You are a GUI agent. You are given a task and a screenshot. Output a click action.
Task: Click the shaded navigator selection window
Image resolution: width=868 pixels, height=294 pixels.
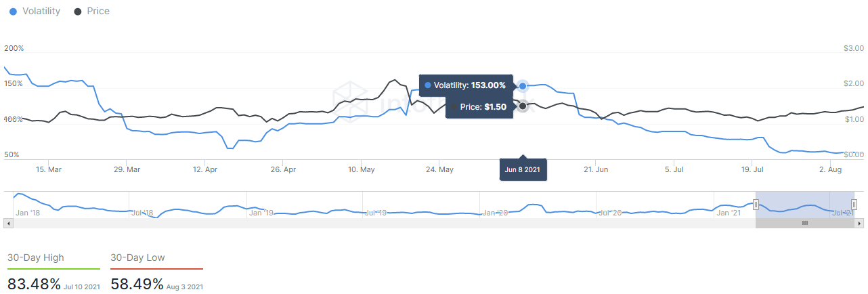click(x=805, y=205)
